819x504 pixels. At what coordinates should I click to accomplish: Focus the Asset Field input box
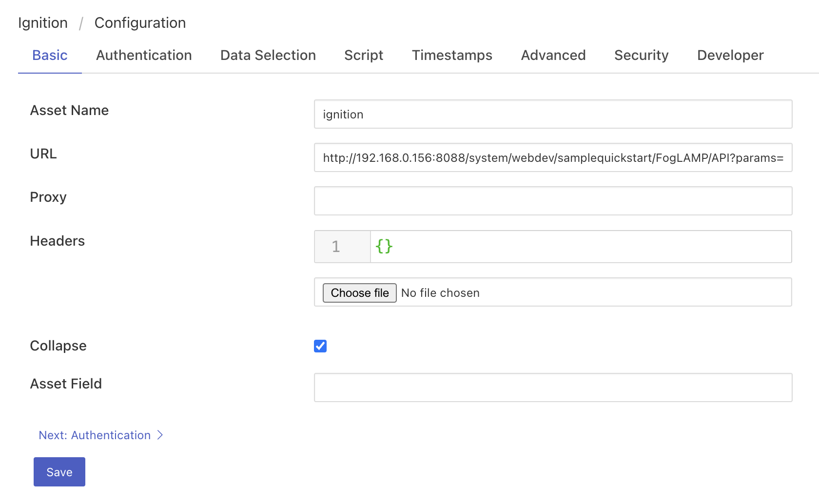[x=553, y=388]
